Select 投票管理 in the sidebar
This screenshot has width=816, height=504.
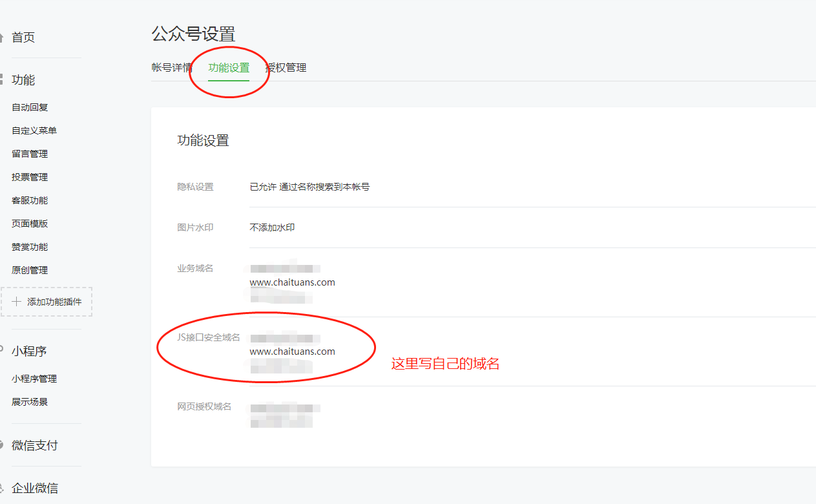[x=30, y=177]
